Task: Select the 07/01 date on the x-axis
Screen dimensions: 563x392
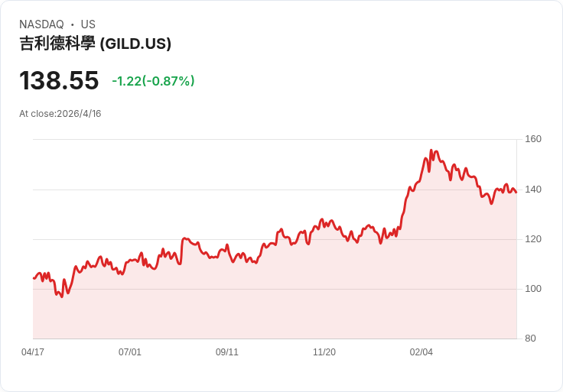Action: tap(130, 352)
